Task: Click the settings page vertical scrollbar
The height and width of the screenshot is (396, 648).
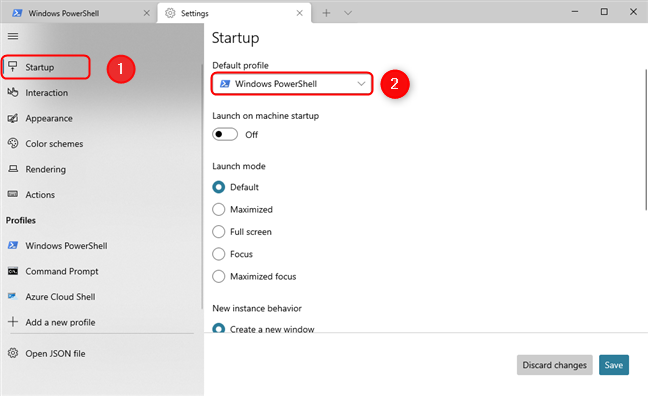Action: [x=646, y=140]
